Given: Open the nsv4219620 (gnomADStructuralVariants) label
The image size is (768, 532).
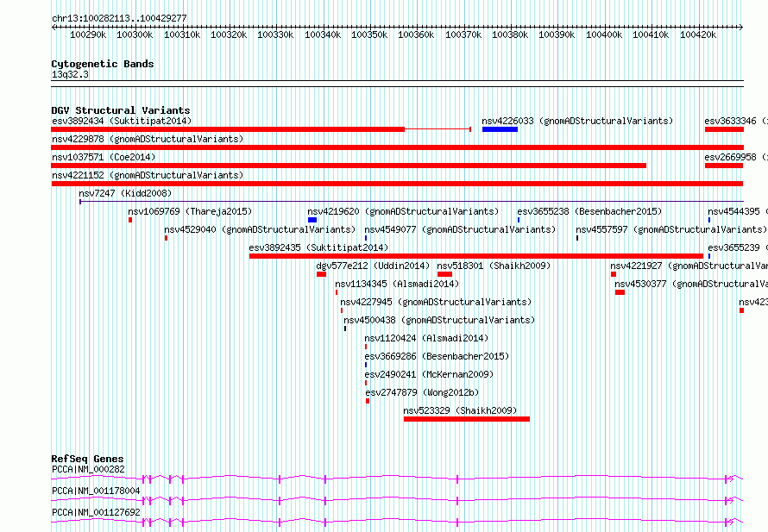Looking at the screenshot, I should pyautogui.click(x=403, y=211).
